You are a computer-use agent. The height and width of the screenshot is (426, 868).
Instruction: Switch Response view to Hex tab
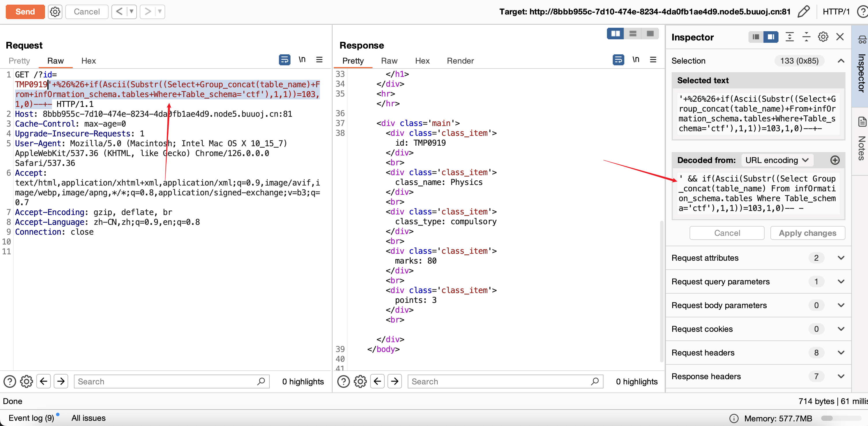(x=422, y=61)
